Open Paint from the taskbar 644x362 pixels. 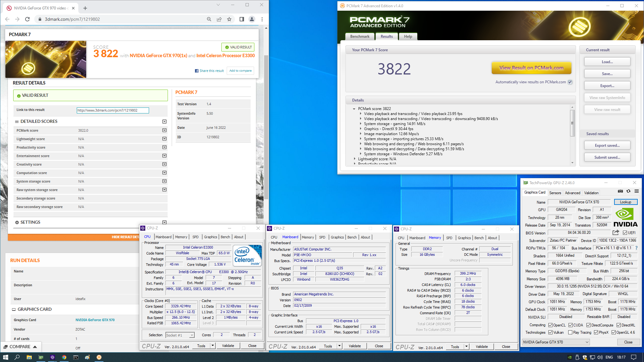(87, 357)
